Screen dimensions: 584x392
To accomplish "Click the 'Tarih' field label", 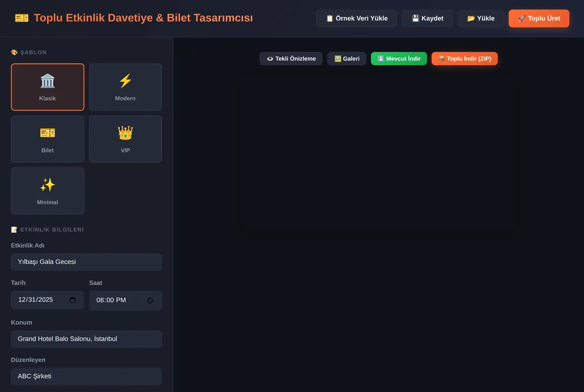I will coord(18,283).
